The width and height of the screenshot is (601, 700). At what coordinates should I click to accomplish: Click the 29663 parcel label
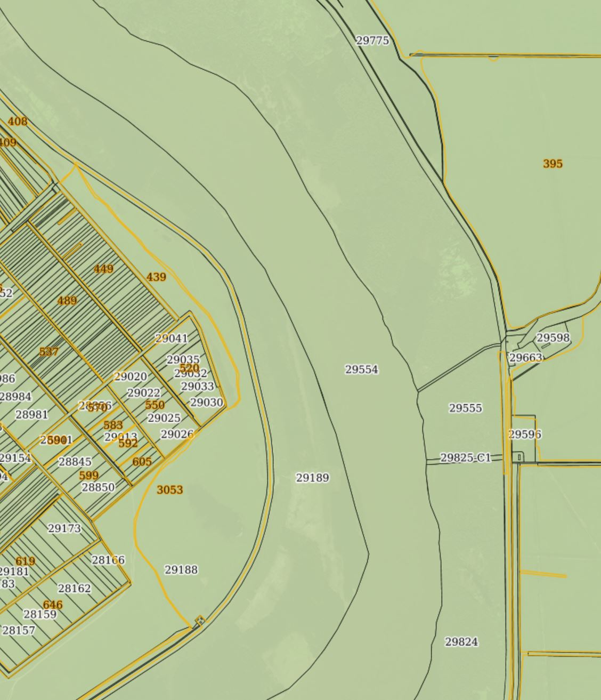coord(526,358)
